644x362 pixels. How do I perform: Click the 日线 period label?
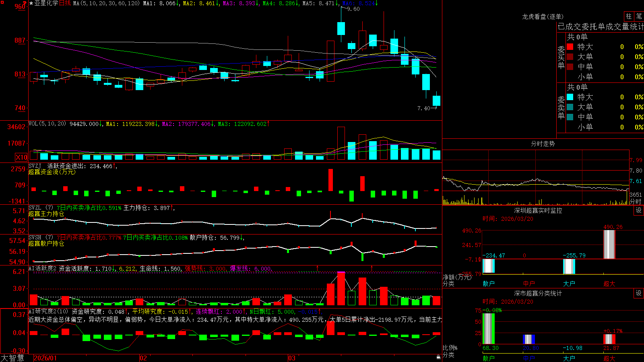(x=65, y=3)
